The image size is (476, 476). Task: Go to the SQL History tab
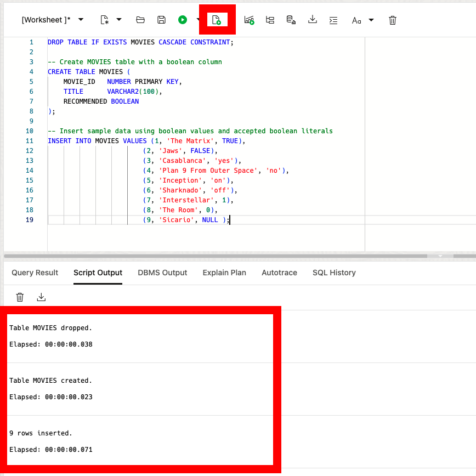[x=334, y=273]
